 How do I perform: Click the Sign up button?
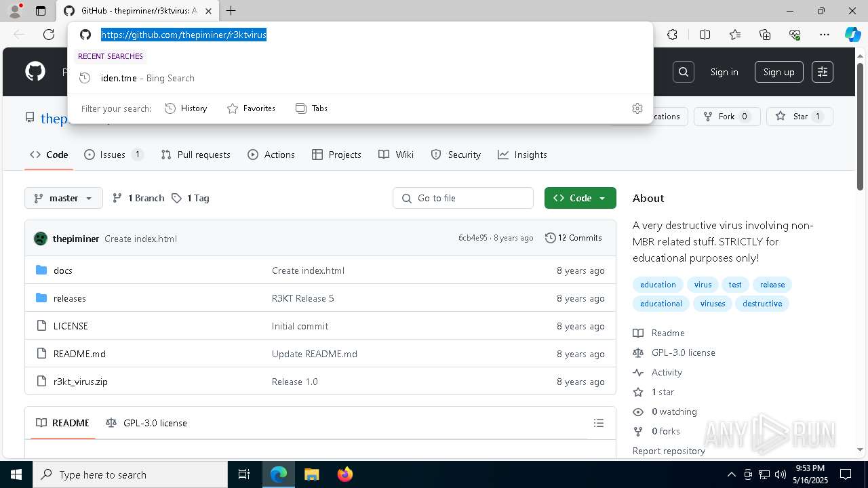coord(778,72)
